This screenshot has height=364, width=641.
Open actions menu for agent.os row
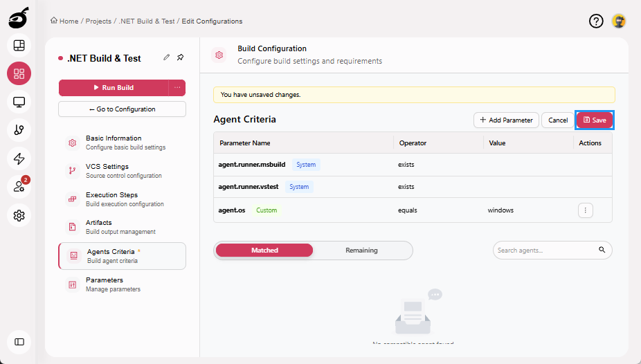[586, 210]
